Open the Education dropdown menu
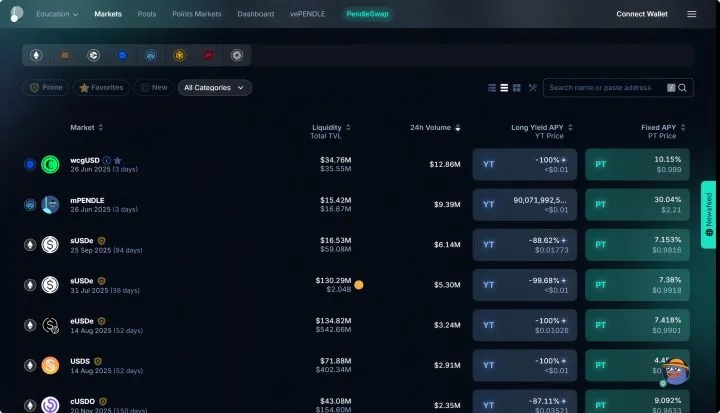Screen dimensions: 720x413 coord(57,14)
